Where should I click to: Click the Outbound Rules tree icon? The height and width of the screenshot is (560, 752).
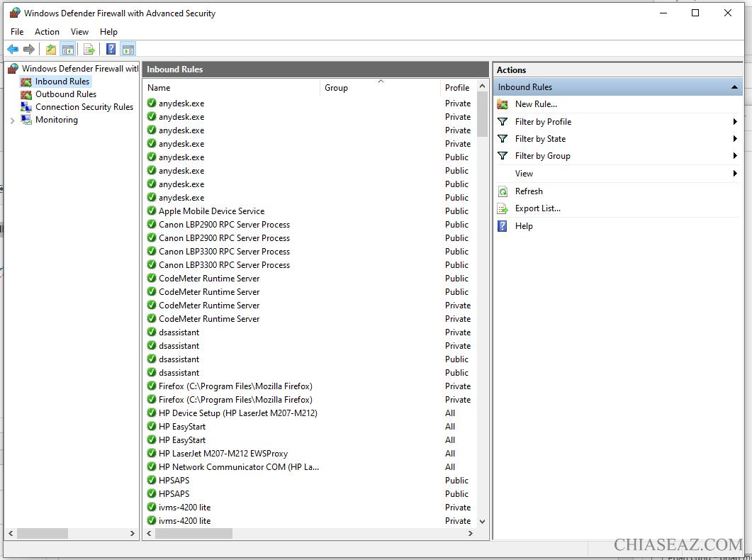26,94
